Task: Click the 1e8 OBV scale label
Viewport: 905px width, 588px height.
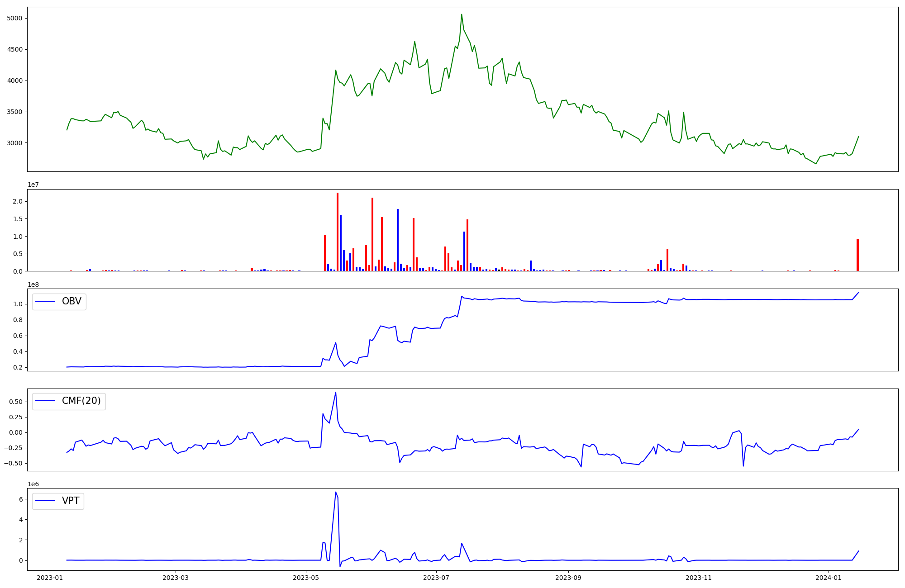Action: pyautogui.click(x=33, y=285)
